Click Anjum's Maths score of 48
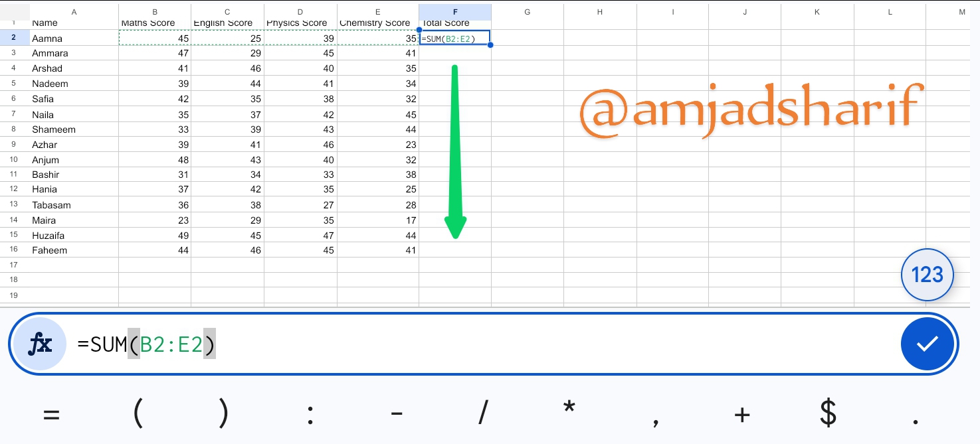This screenshot has width=980, height=444. point(155,160)
